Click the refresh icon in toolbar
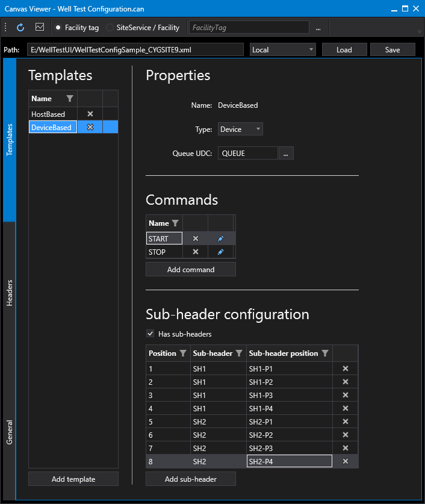The image size is (425, 504). pos(20,28)
